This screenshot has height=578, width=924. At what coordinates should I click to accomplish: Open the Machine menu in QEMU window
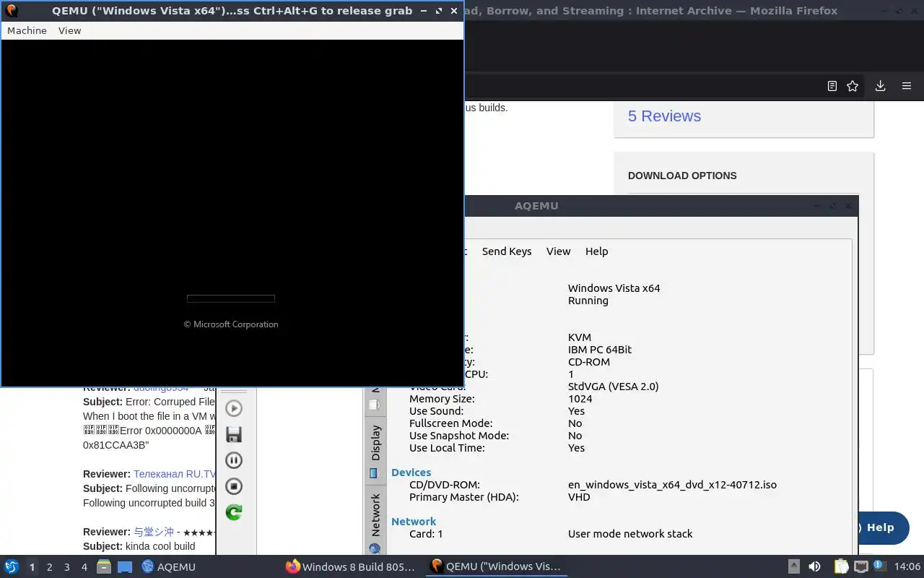pos(27,30)
